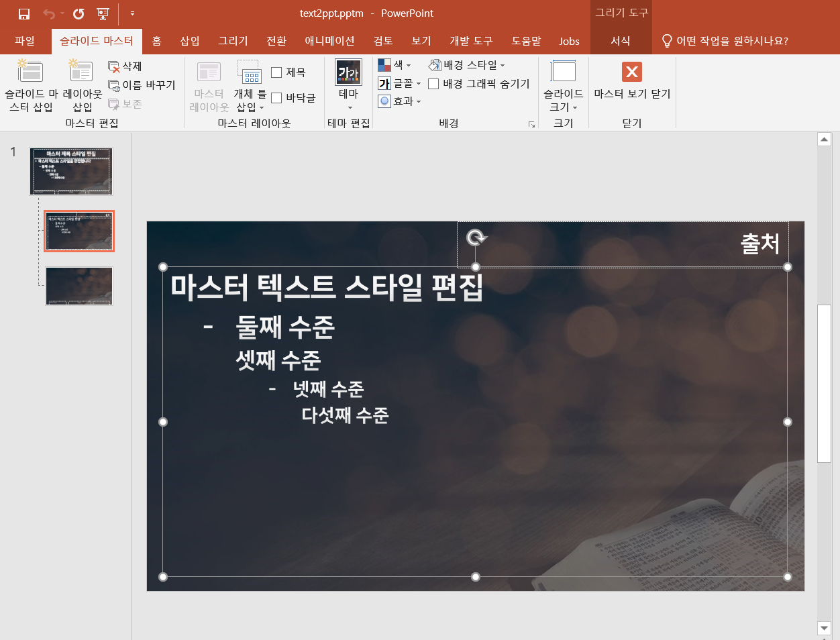Click the 둘째 수준 text line
This screenshot has height=640, width=840.
click(285, 327)
